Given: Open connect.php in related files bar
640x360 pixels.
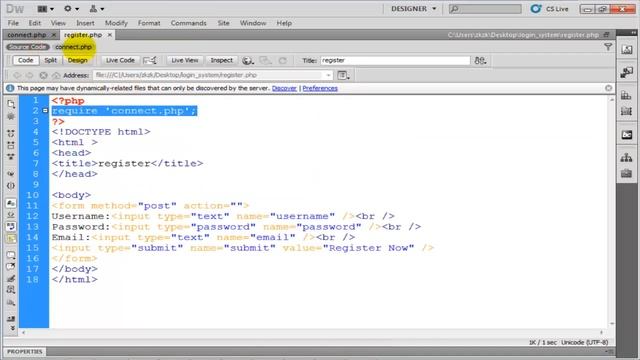Looking at the screenshot, I should (73, 47).
